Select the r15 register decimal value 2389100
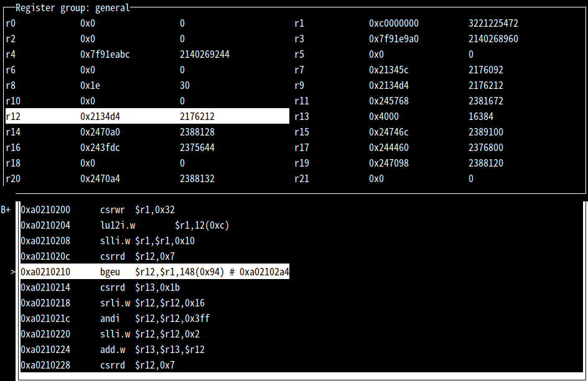The height and width of the screenshot is (381, 588). pos(485,132)
